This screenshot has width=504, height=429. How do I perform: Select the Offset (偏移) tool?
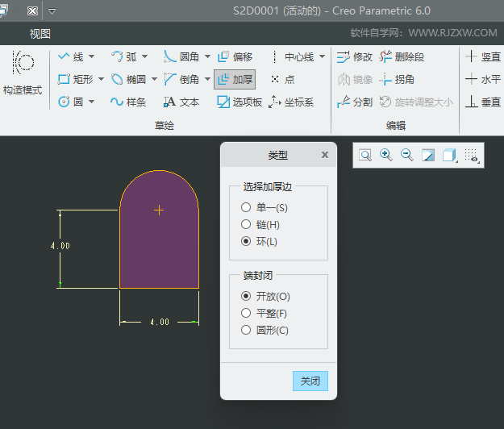235,57
